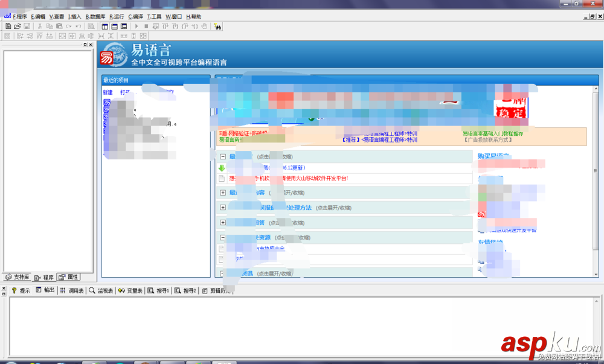Click the hand breakpoint icon

204,26
